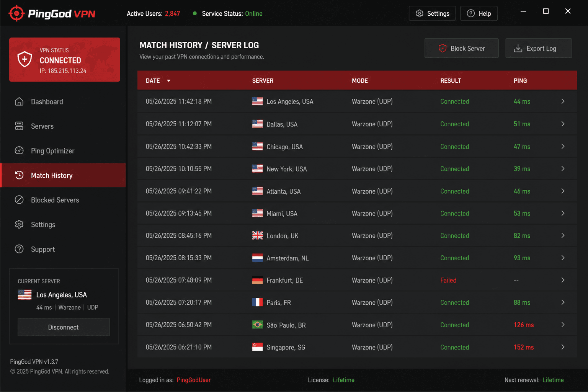Screen dimensions: 588x392
Task: Click the Dashboard home icon
Action: tap(19, 101)
